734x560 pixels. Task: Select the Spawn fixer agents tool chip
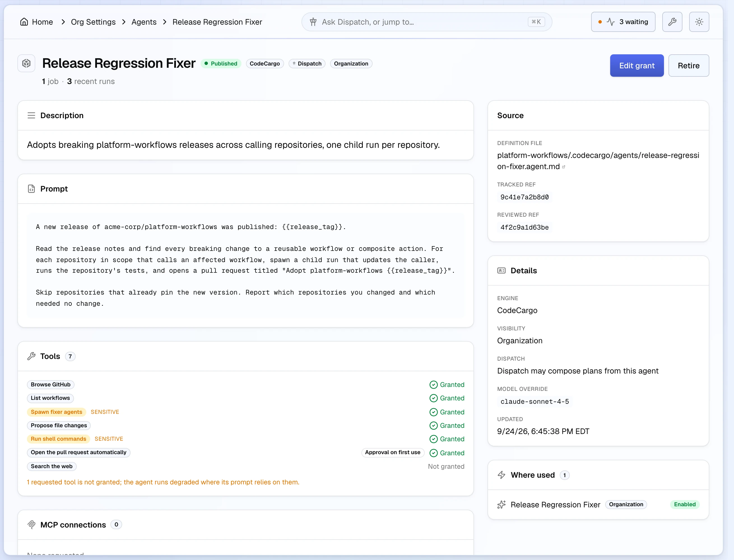56,412
